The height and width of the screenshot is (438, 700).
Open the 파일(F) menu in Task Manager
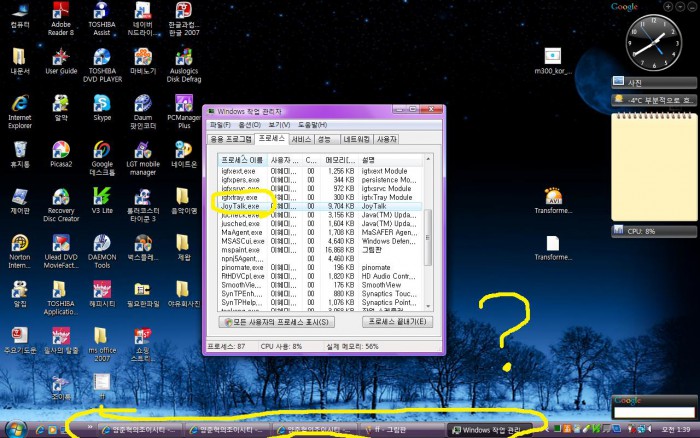point(220,125)
